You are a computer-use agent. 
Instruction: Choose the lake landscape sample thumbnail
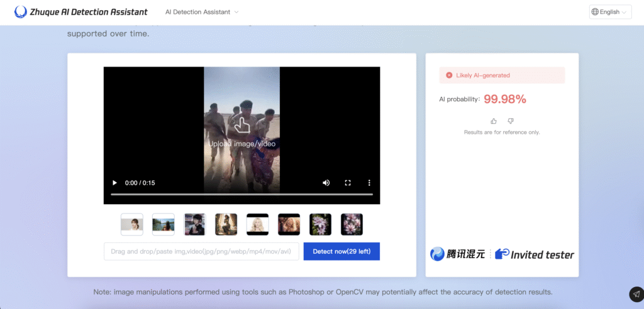[164, 224]
